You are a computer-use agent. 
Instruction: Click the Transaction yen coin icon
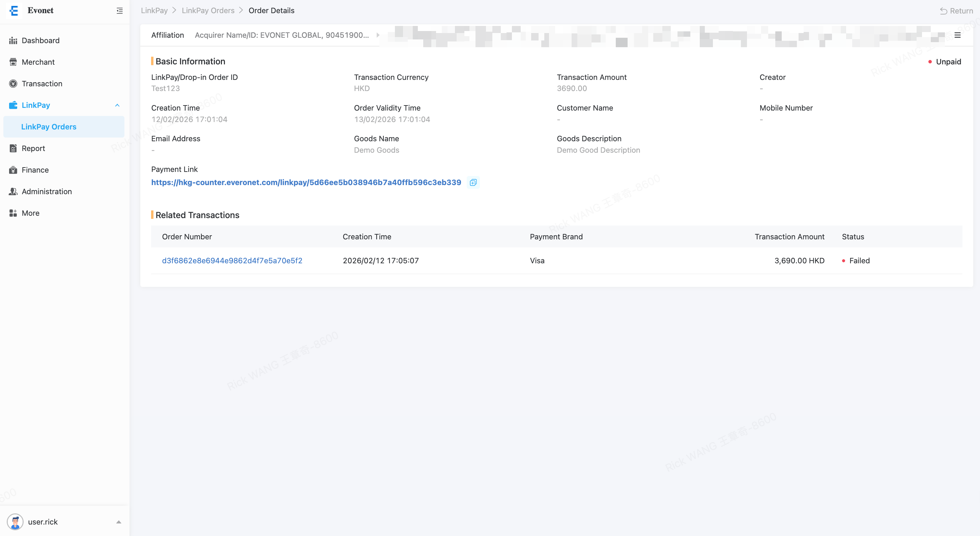tap(13, 84)
